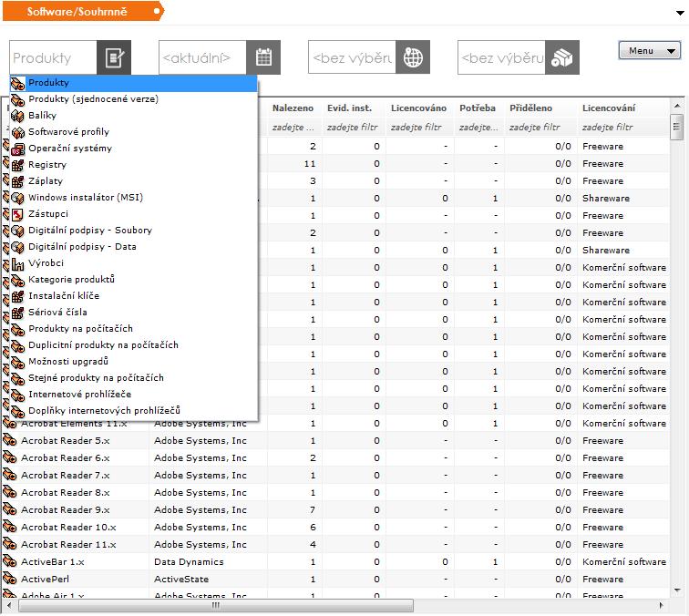Image resolution: width=689 pixels, height=616 pixels.
Task: Click the icon for ActivePerl row
Action: pyautogui.click(x=10, y=579)
